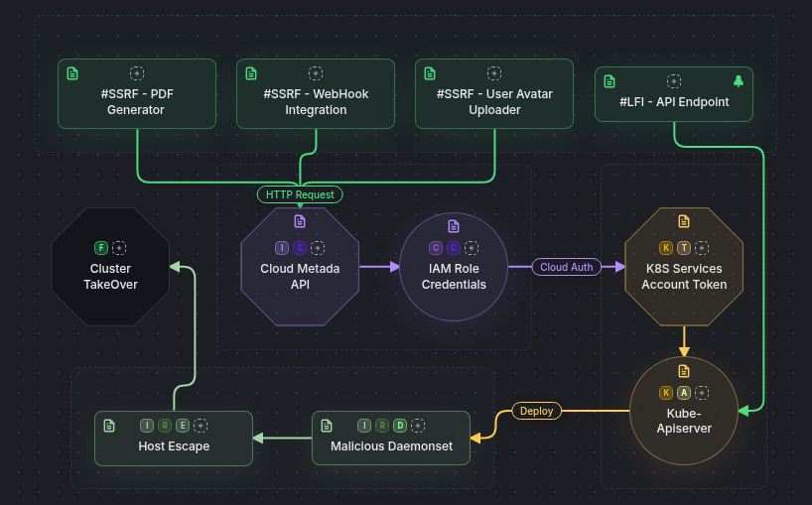Select the 'Kube-Apiserver' circle node text

pos(684,421)
